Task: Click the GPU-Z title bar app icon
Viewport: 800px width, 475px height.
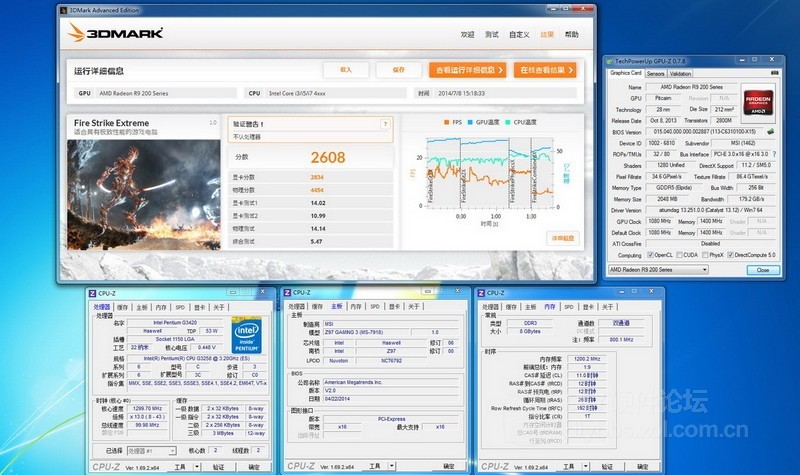Action: click(x=609, y=61)
